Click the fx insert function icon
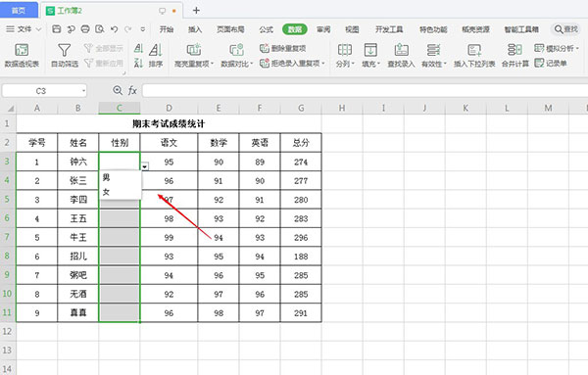 (x=132, y=90)
